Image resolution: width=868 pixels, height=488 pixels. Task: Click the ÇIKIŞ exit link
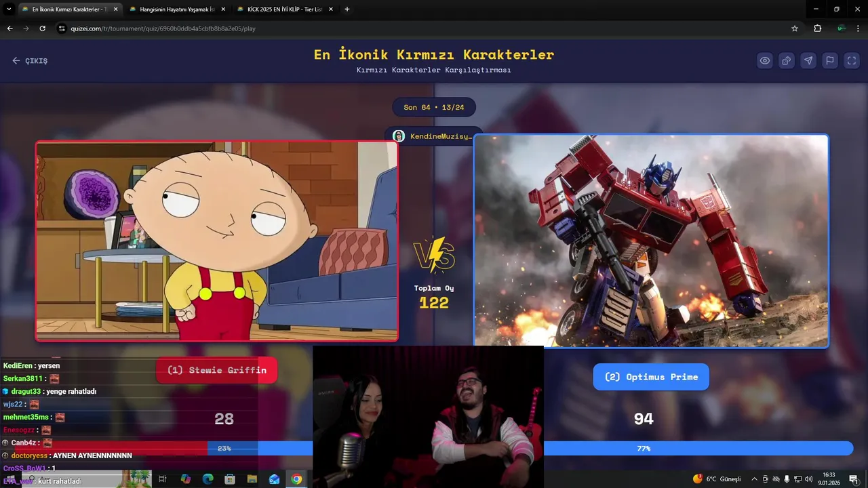click(x=30, y=60)
